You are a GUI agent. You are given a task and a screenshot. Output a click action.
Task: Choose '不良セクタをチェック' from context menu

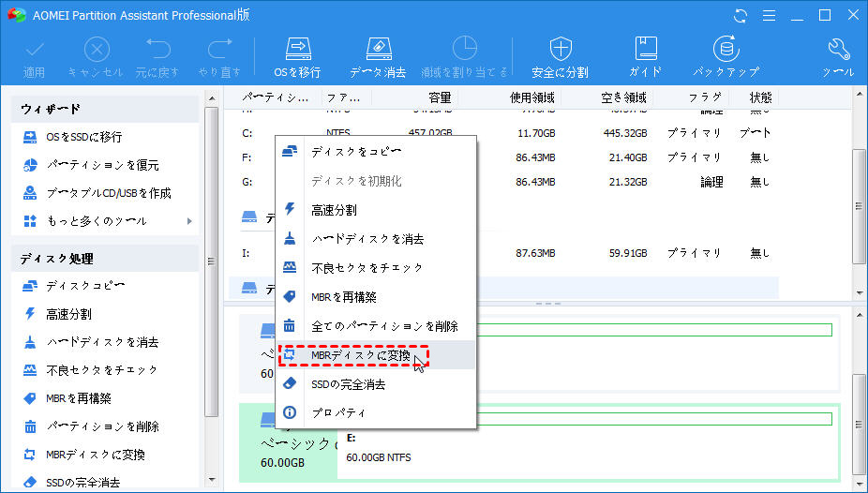point(376,268)
